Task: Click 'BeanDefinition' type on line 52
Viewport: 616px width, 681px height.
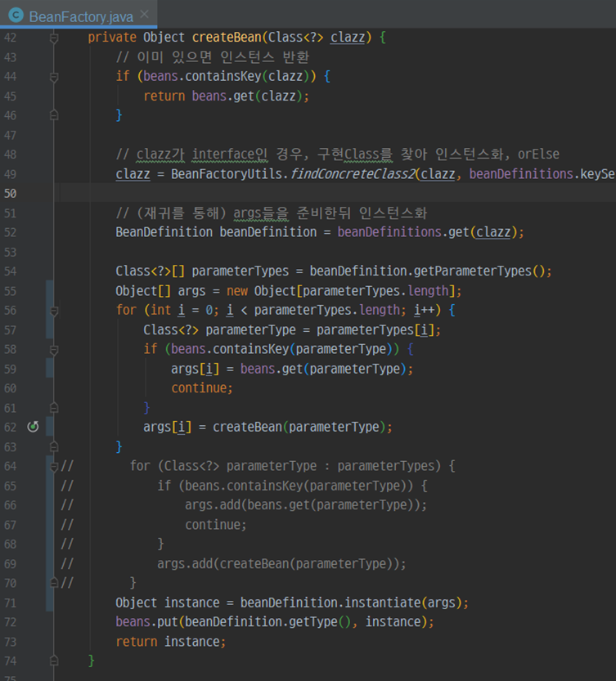Action: (164, 232)
